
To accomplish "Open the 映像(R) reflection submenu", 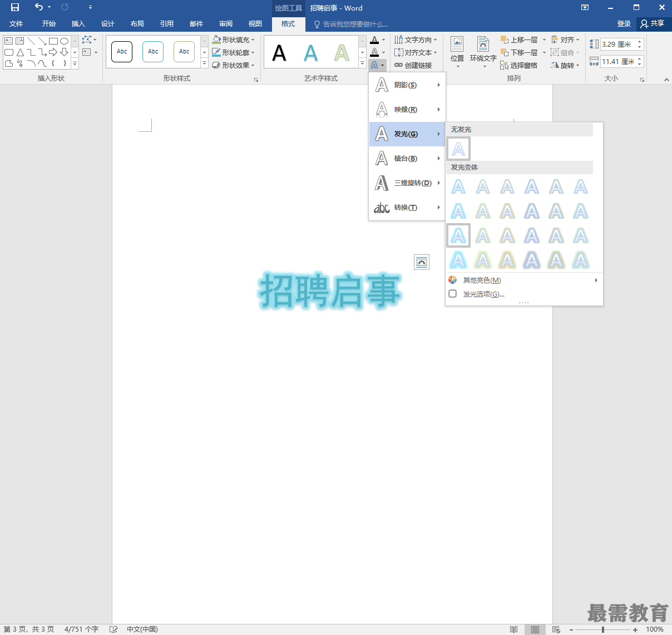I will coord(407,110).
